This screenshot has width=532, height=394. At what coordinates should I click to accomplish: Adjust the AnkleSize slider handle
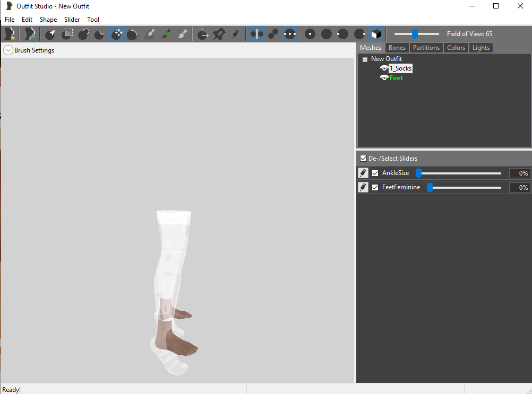419,173
